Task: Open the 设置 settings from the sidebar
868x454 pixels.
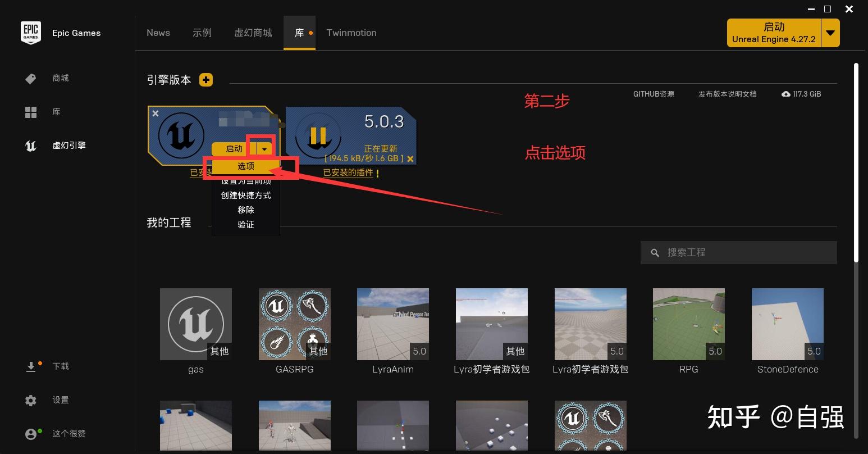Action: pyautogui.click(x=60, y=400)
